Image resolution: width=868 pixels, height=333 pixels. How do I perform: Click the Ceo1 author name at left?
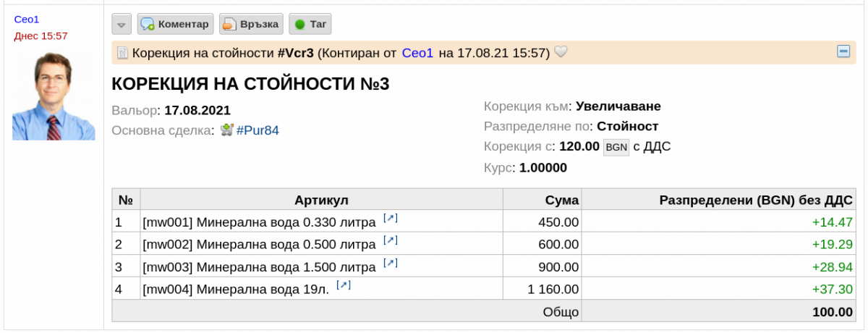coord(27,19)
